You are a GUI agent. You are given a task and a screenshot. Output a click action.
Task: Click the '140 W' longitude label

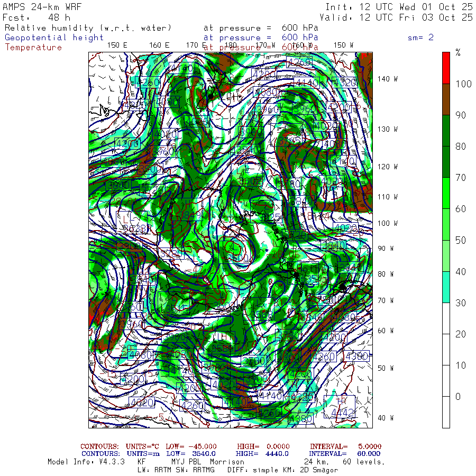[x=387, y=79]
